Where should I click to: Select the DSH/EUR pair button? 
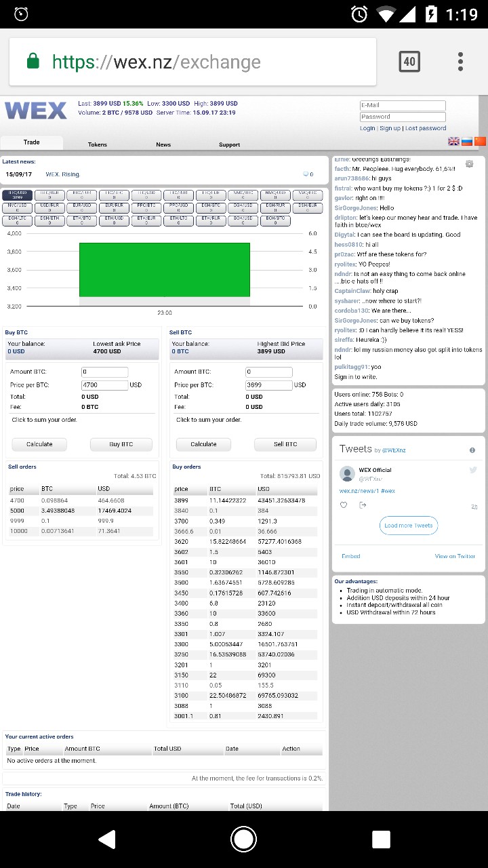[308, 208]
